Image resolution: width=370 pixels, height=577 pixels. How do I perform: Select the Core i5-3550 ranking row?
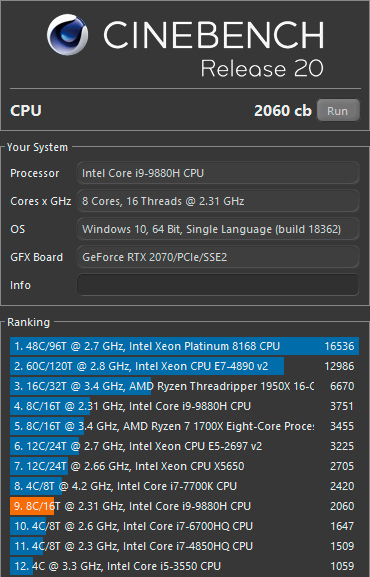point(184,566)
